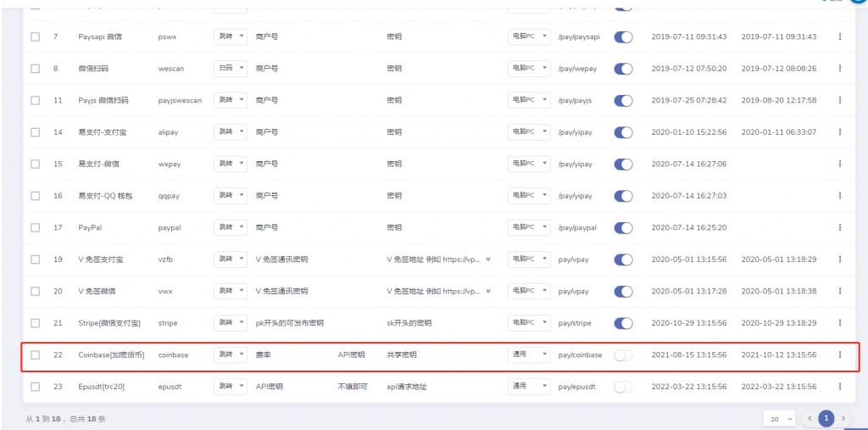Click pk开头的可发布密钥 in Stripe row
The height and width of the screenshot is (430, 868).
pyautogui.click(x=290, y=323)
